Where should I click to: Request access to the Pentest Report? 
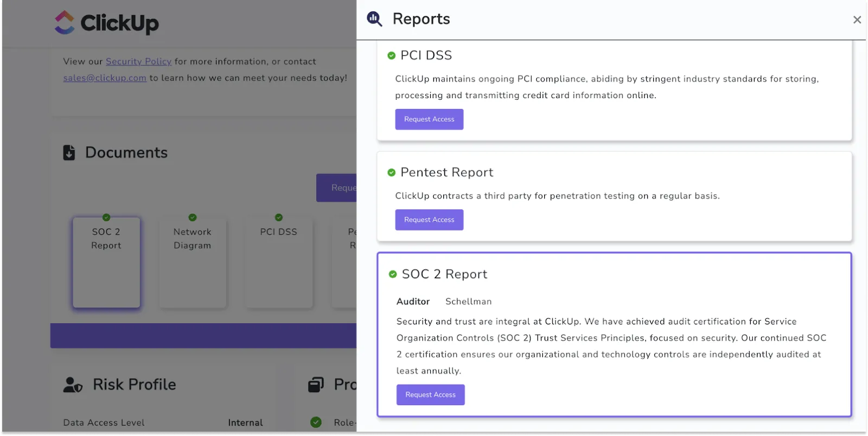[429, 220]
